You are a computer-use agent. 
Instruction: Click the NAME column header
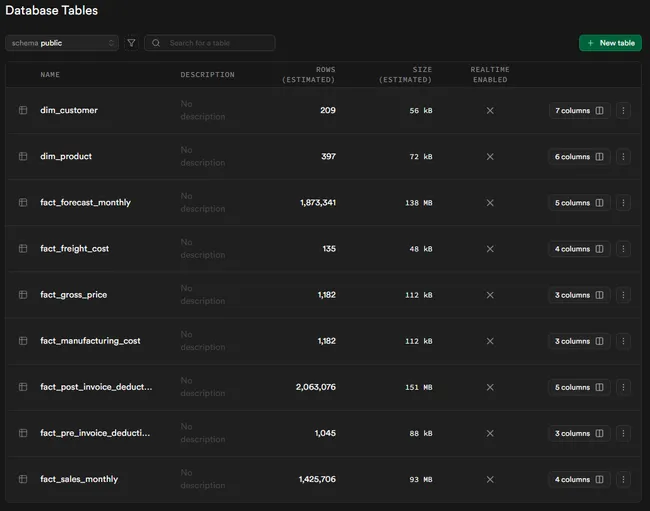(x=50, y=75)
